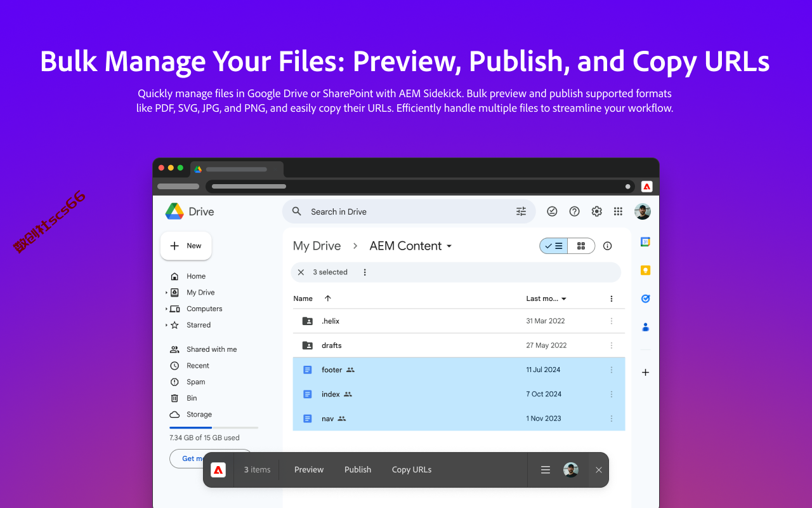Open more options for the nav file
812x508 pixels.
612,418
